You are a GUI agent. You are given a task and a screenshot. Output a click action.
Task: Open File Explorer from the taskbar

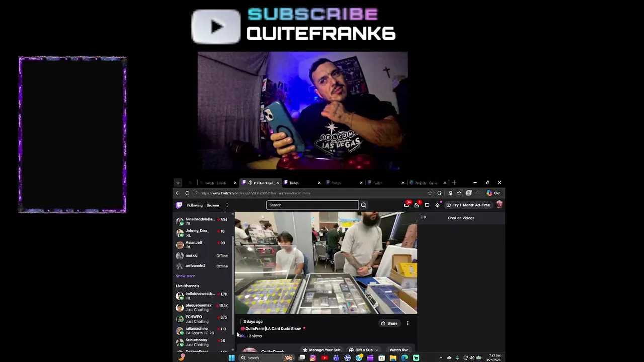click(393, 358)
